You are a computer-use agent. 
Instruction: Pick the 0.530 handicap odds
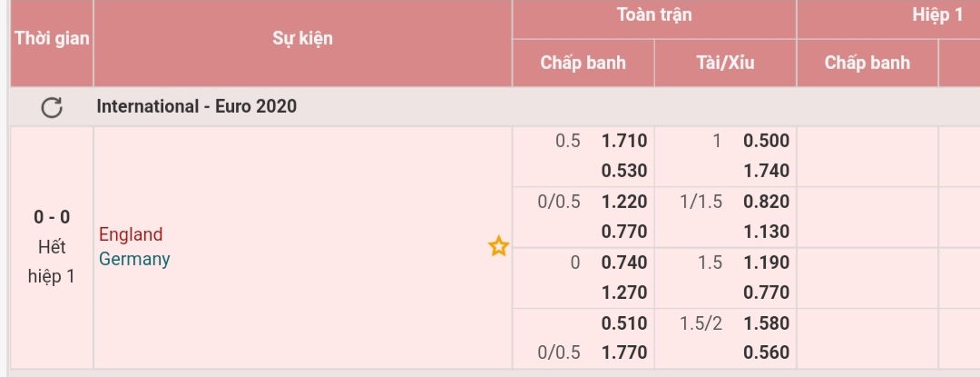point(624,171)
